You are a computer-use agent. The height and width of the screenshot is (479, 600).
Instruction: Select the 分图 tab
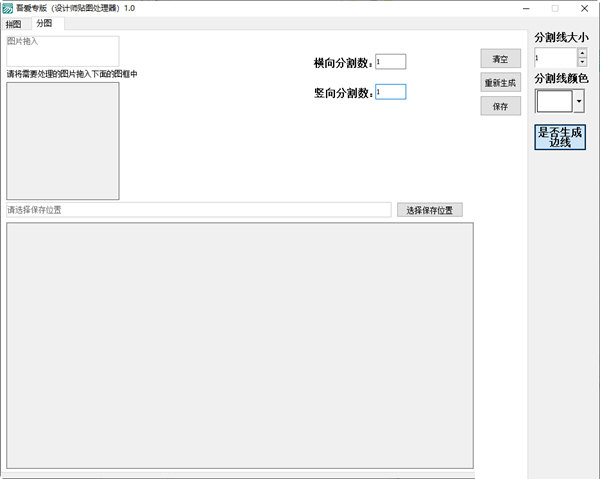point(45,23)
